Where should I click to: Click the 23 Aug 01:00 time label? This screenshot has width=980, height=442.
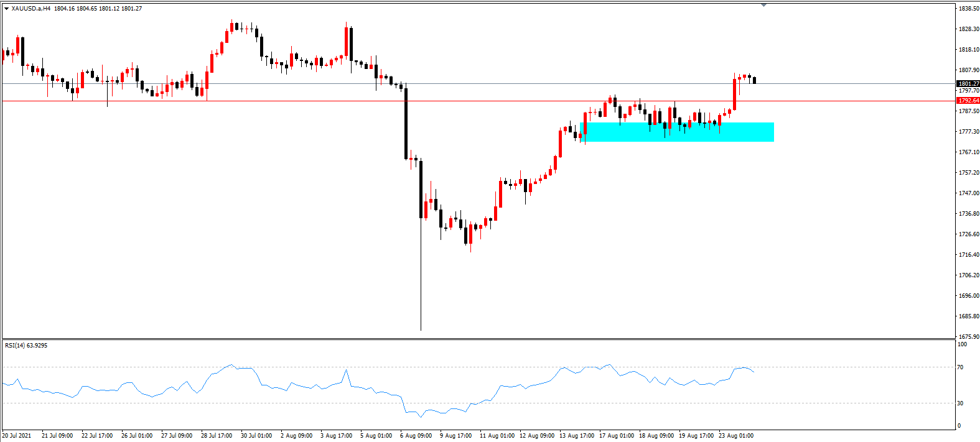[x=736, y=436]
